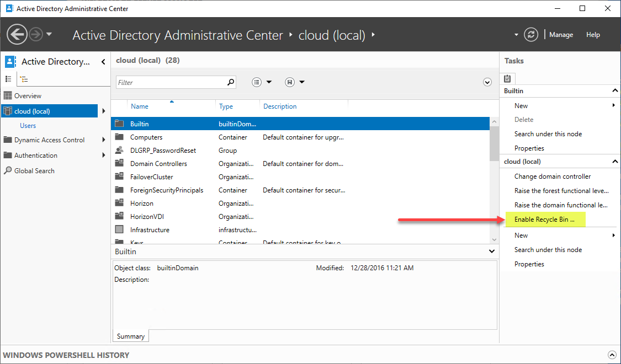621x364 pixels.
Task: Sort by Description column header
Action: tap(280, 106)
